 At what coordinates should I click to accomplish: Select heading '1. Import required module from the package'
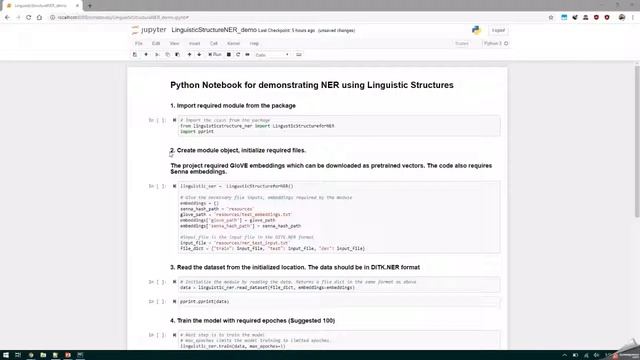coord(233,106)
